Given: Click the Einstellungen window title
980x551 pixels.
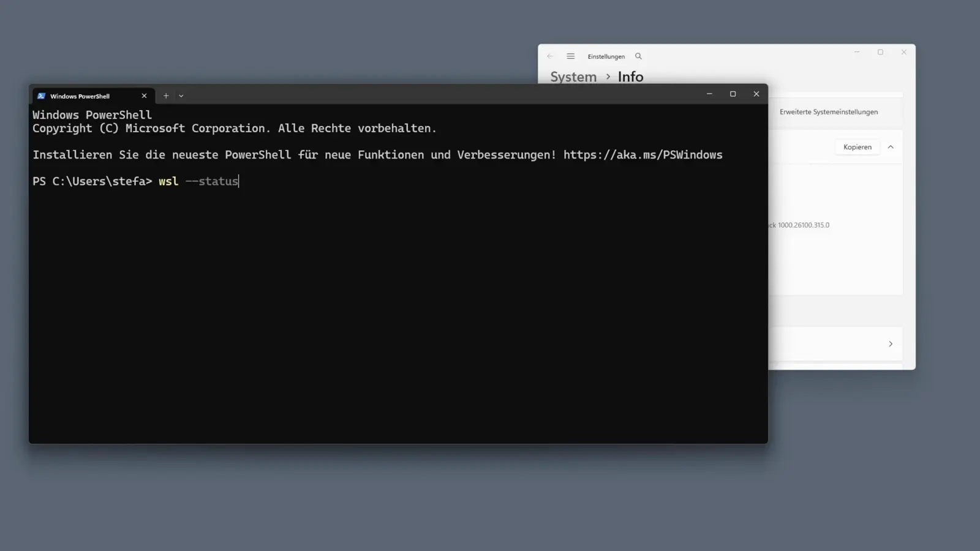Looking at the screenshot, I should [x=606, y=56].
